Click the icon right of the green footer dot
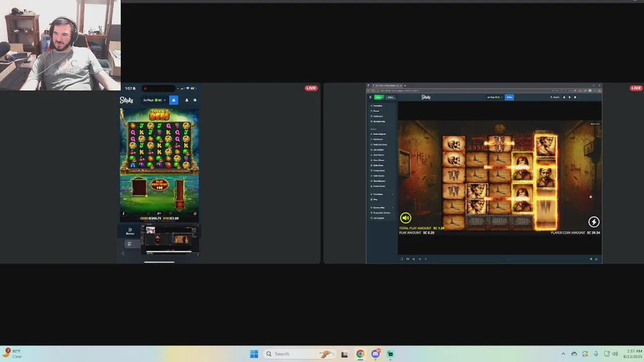The image size is (644, 362). [596, 259]
